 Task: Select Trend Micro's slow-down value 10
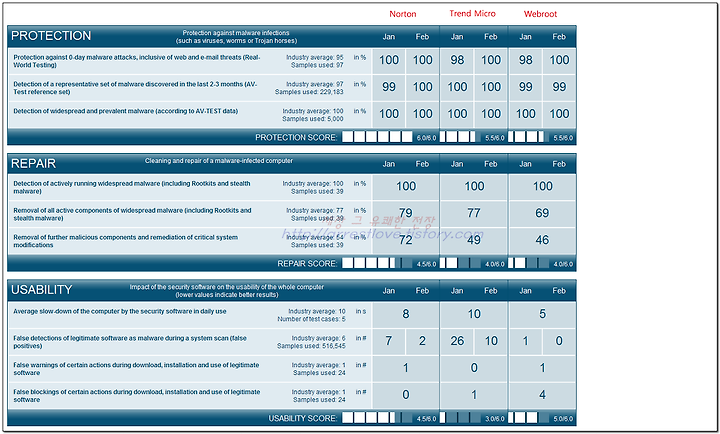[x=474, y=314]
